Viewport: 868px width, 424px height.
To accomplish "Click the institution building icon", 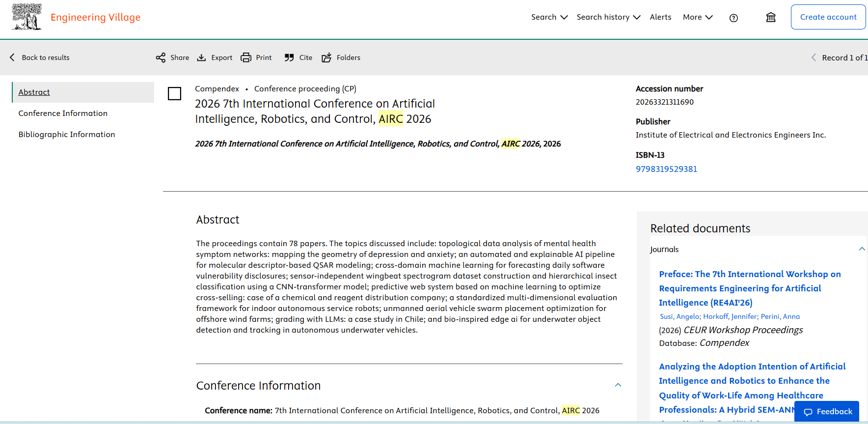I will [771, 17].
